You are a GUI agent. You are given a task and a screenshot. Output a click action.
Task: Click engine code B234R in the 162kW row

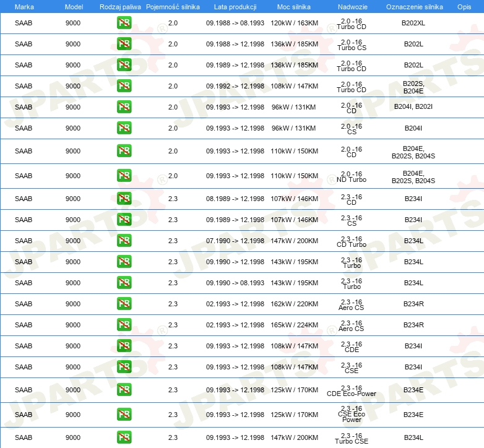(x=413, y=304)
